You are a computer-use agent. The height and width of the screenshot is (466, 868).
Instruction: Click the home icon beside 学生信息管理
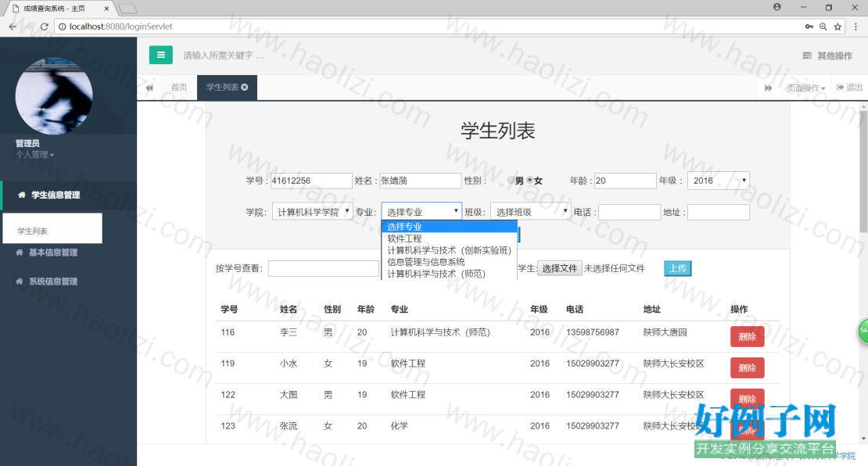[22, 195]
